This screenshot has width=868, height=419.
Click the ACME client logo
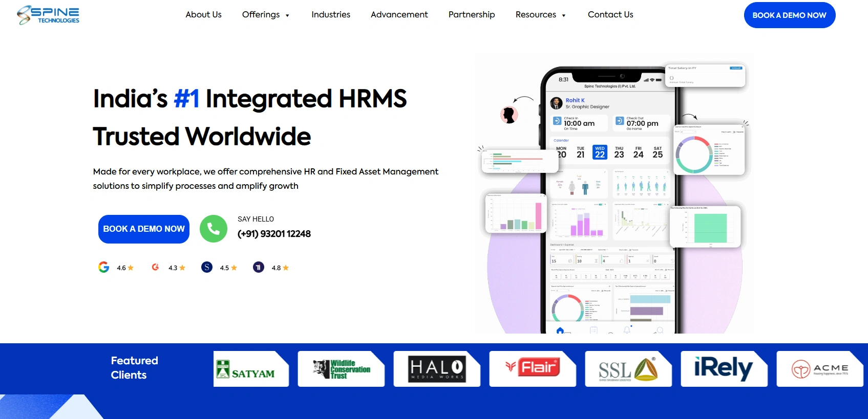[x=820, y=369]
